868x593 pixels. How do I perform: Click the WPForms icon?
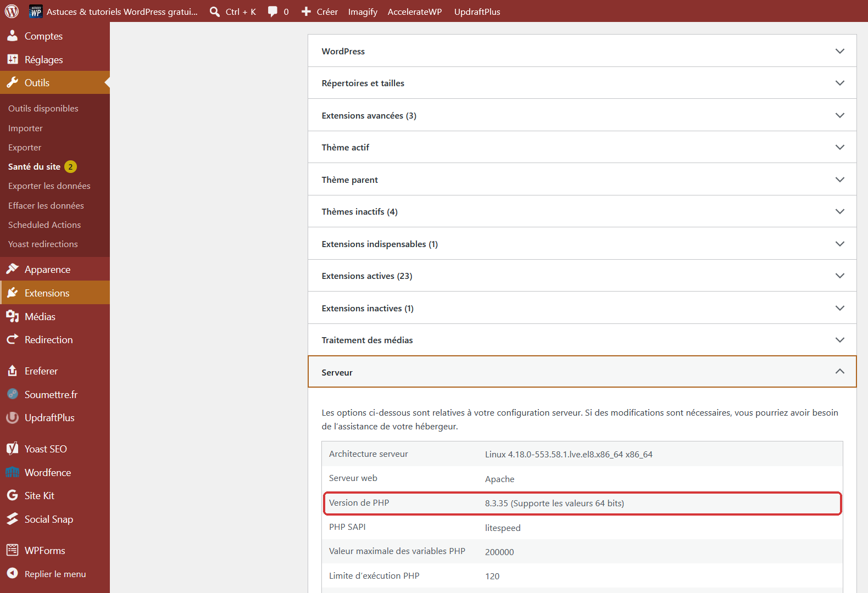point(13,550)
